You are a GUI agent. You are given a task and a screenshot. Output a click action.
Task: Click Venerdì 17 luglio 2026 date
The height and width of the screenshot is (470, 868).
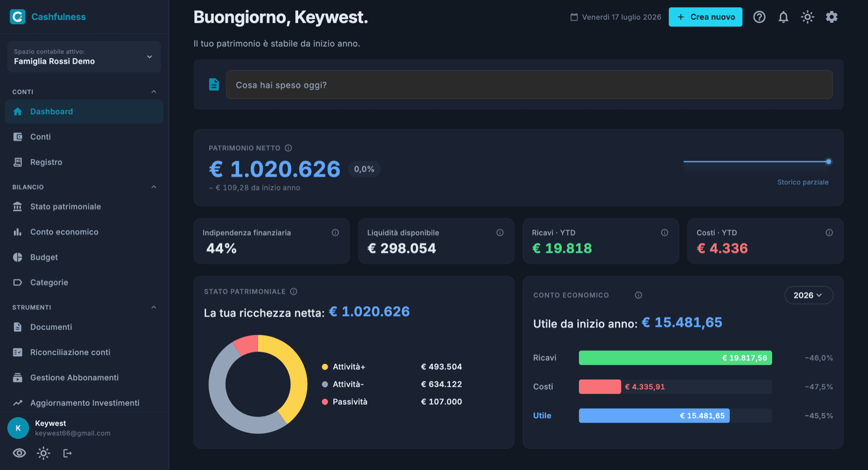622,17
